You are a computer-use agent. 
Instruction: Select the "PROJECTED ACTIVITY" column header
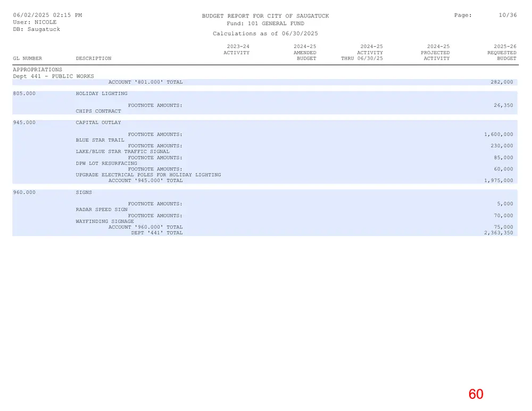point(435,56)
